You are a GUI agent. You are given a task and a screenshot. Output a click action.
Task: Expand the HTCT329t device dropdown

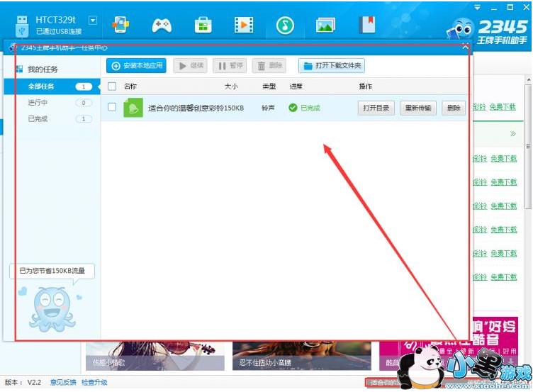92,21
